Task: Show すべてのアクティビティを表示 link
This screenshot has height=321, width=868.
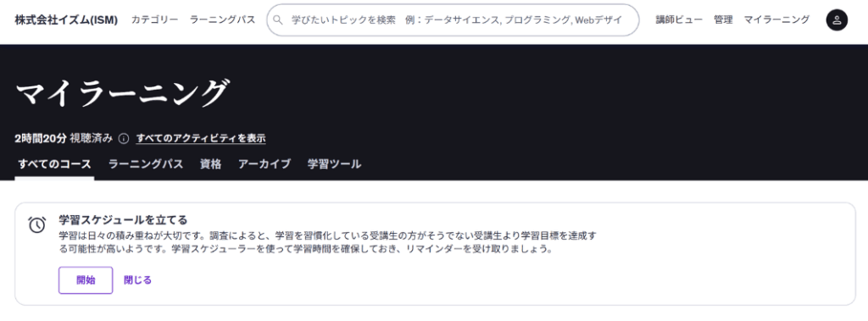Action: tap(201, 138)
